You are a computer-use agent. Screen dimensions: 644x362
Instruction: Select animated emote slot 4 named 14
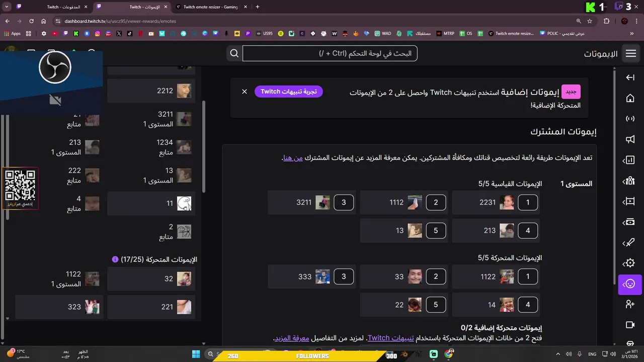pos(496,305)
